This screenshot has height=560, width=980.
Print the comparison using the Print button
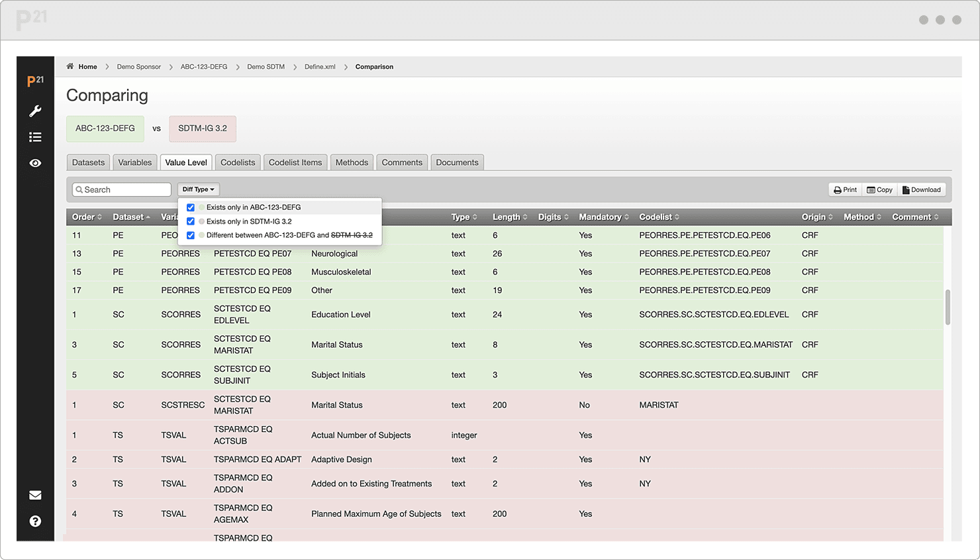pyautogui.click(x=844, y=189)
